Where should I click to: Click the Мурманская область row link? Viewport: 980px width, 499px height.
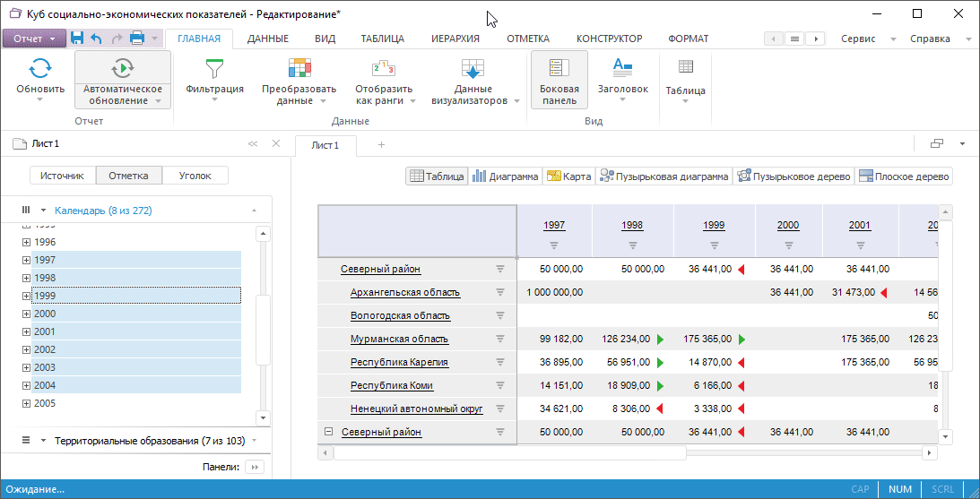point(399,339)
